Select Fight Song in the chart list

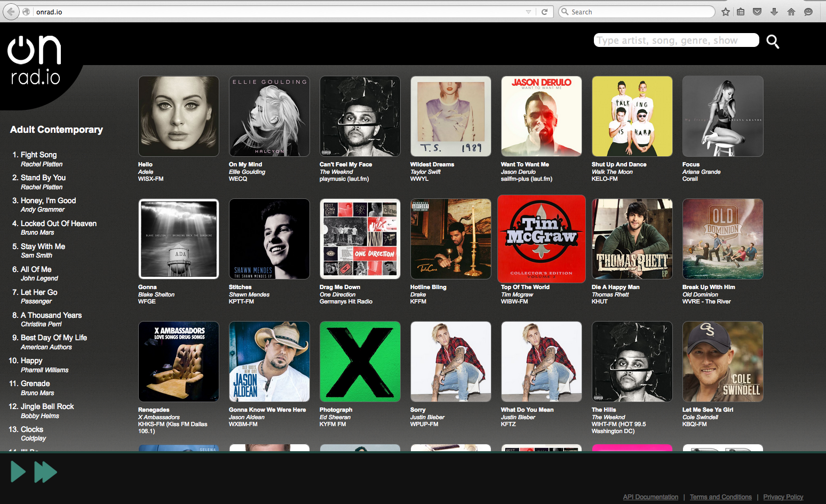pos(38,155)
